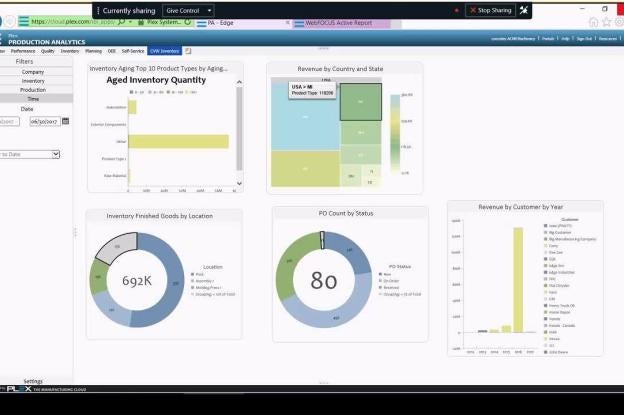Viewport: 624px width, 415px height.
Task: Click the long 'Other' bar in Aged Inventory
Action: (178, 142)
